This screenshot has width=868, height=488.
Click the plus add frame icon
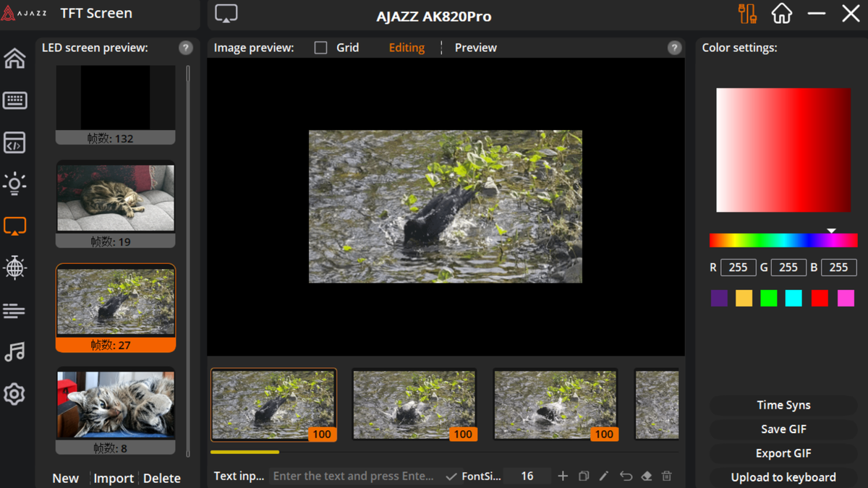[x=563, y=476]
